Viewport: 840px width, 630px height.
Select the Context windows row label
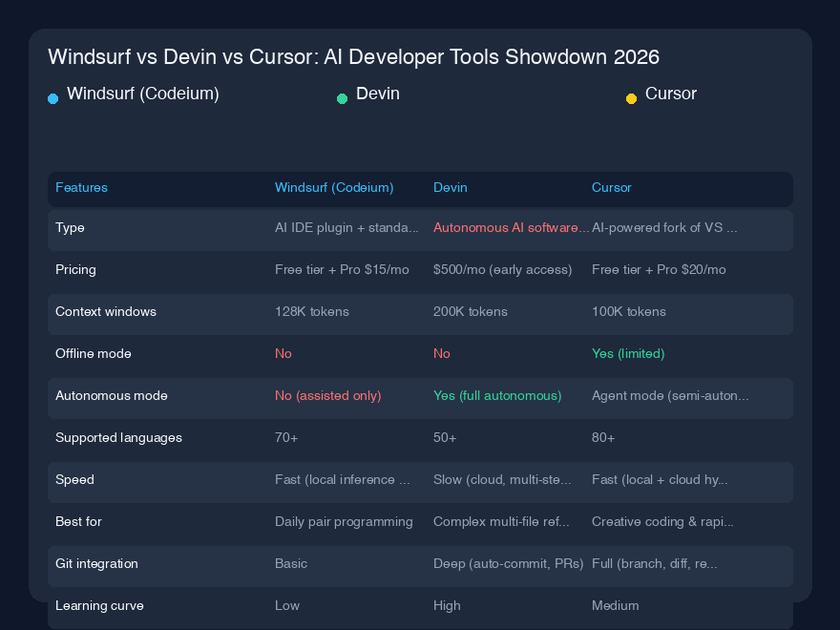(x=106, y=312)
